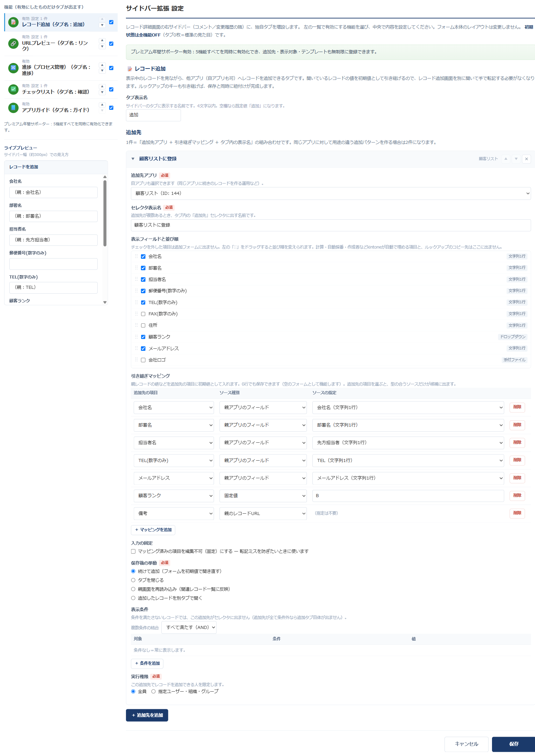Click the URLプレビュー link icon
The height and width of the screenshot is (756, 535).
pyautogui.click(x=13, y=44)
